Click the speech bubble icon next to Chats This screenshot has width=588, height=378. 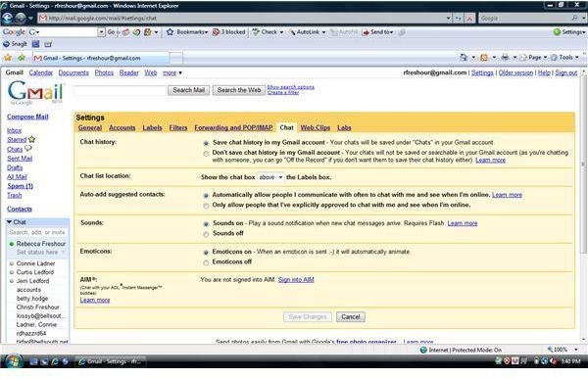coord(28,148)
